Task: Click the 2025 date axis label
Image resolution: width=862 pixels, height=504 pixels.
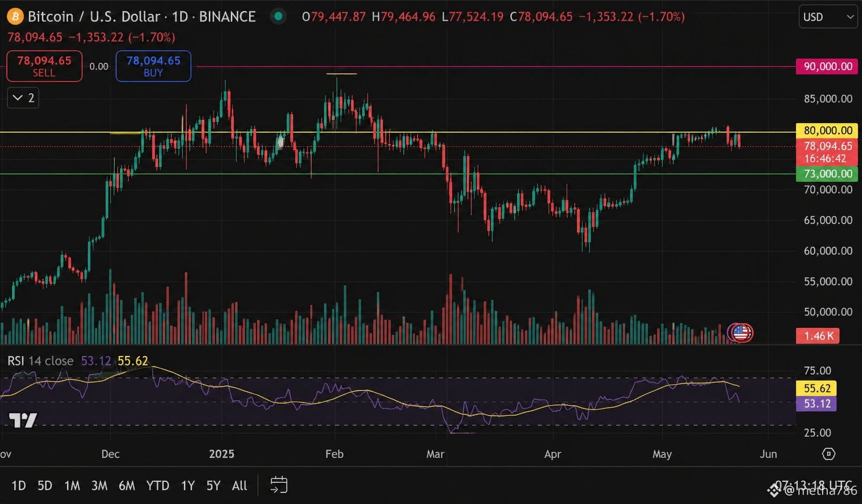Action: [221, 454]
